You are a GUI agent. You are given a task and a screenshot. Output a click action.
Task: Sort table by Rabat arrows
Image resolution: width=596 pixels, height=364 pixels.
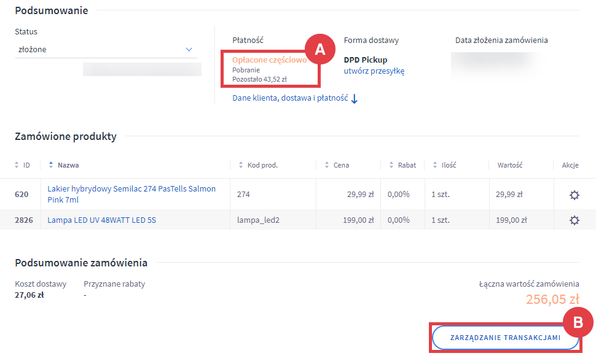click(391, 165)
